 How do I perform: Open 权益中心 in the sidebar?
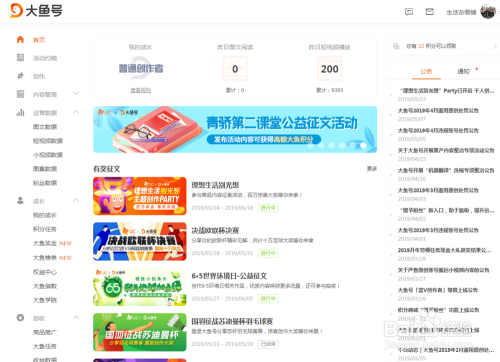pos(45,272)
